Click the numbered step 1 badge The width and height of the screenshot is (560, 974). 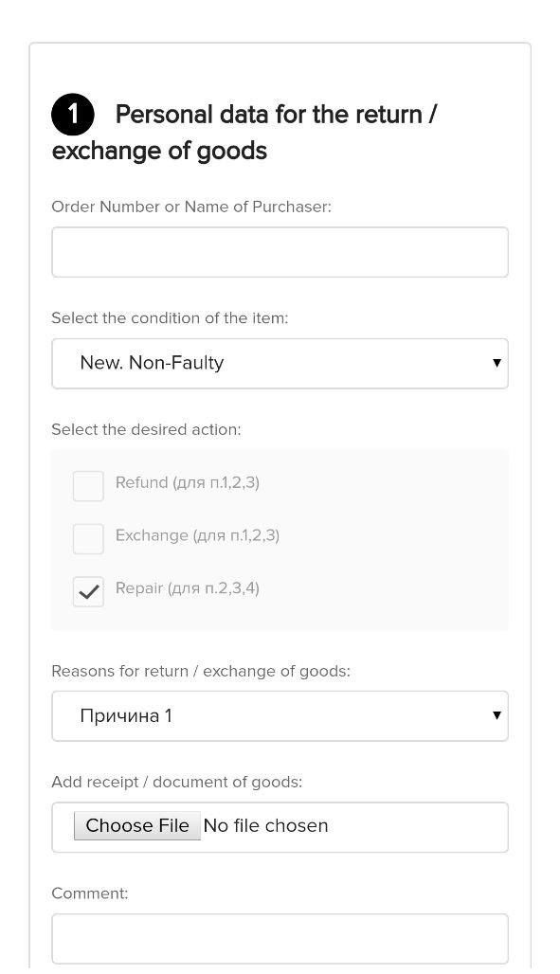click(x=73, y=114)
